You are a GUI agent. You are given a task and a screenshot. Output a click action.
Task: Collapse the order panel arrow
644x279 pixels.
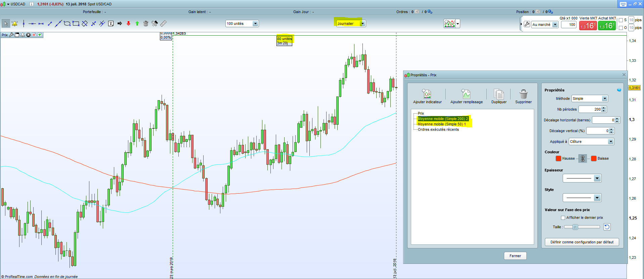tap(521, 24)
